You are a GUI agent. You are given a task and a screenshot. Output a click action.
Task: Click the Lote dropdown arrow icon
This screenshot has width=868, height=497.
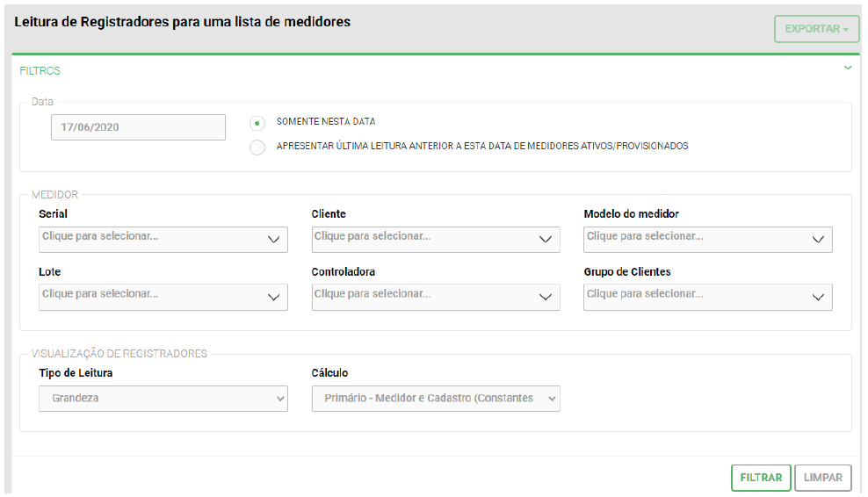pyautogui.click(x=272, y=298)
